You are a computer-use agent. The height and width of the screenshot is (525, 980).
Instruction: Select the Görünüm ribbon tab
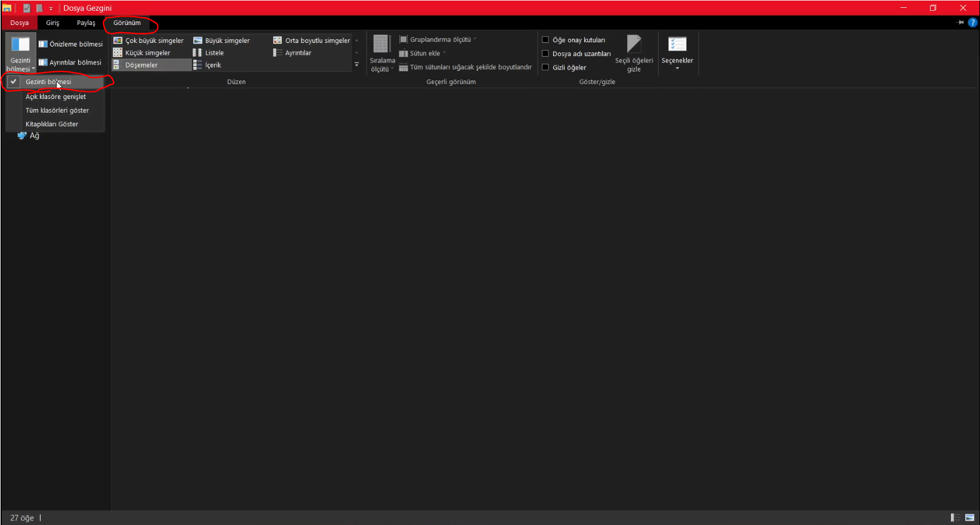(x=127, y=23)
